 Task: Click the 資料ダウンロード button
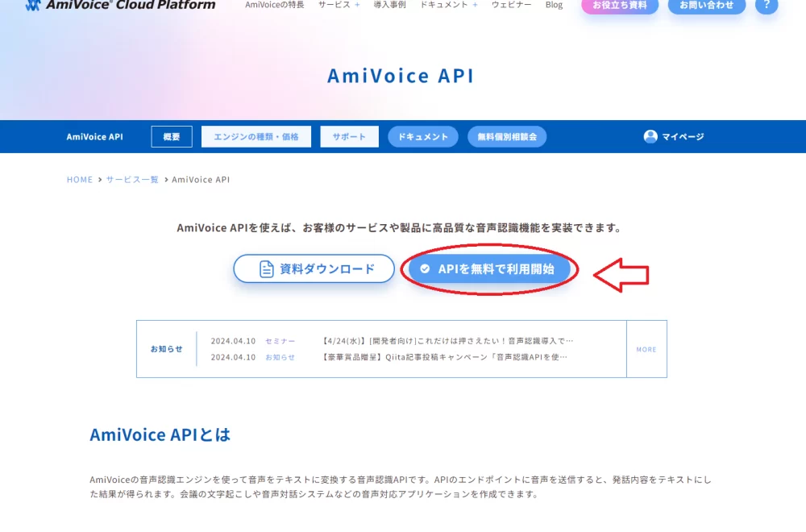[314, 268]
